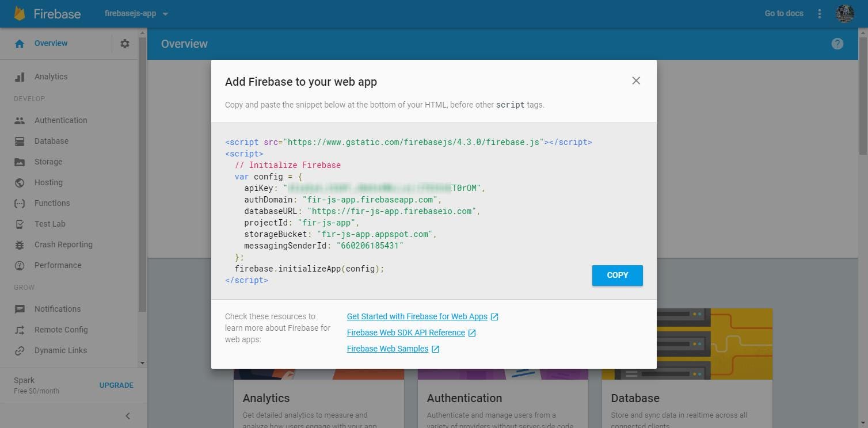This screenshot has width=868, height=428.
Task: Click the Database card heading
Action: 635,398
